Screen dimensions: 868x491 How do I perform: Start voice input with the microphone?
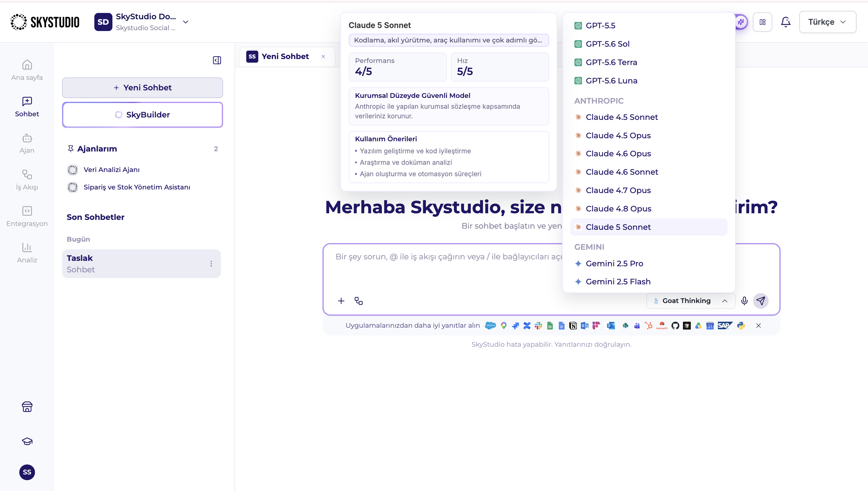(x=744, y=301)
